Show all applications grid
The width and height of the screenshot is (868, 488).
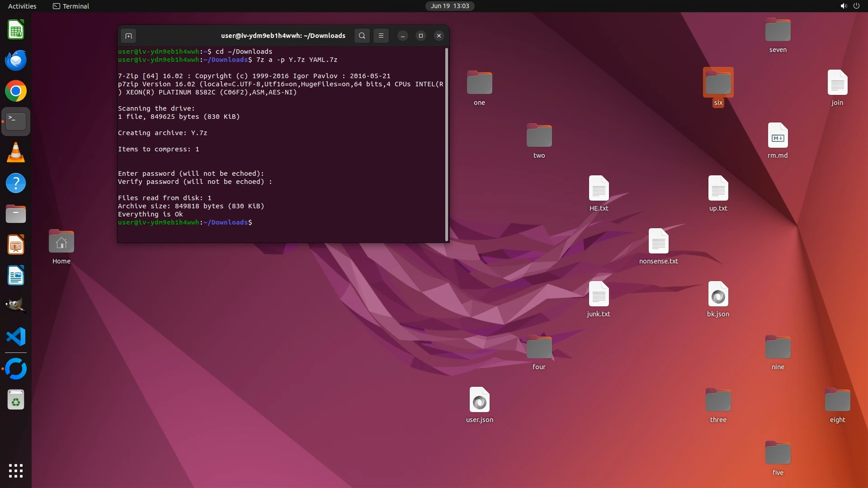(16, 470)
